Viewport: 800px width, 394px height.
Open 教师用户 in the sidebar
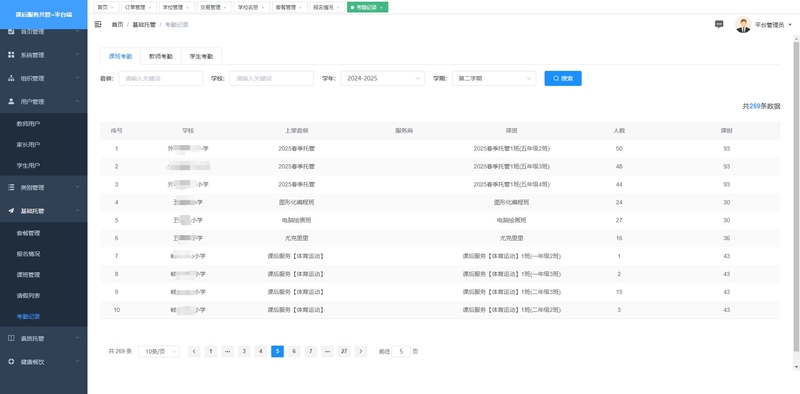28,124
